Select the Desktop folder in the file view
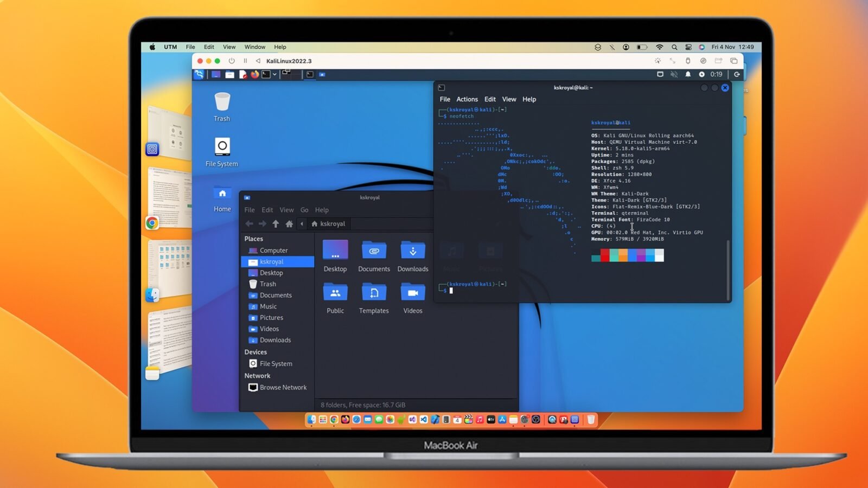Viewport: 868px width, 488px height. coord(335,256)
